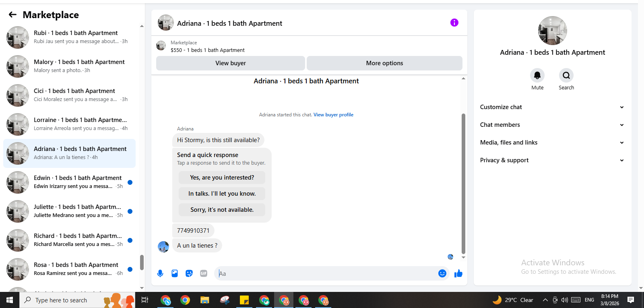Screen dimensions: 644x308
Task: Open clock and date in taskbar
Action: [610, 300]
